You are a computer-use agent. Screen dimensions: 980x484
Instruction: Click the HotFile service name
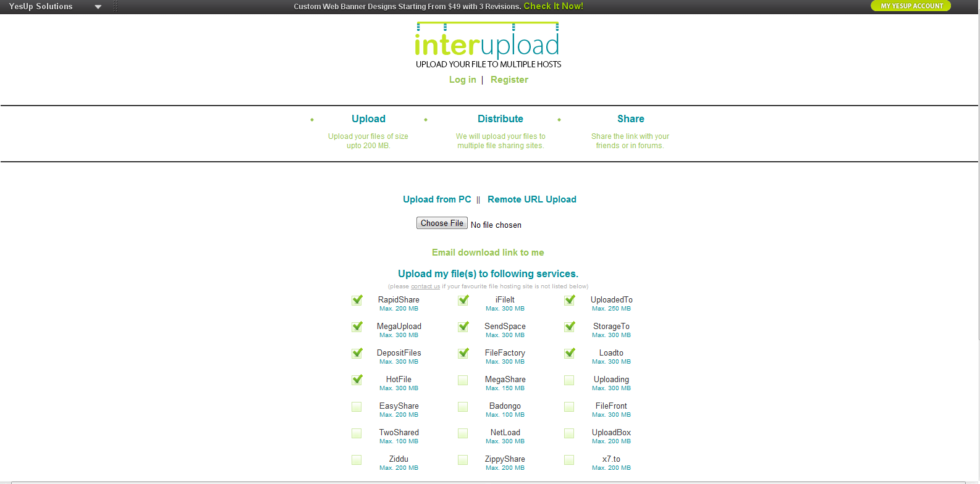click(x=399, y=380)
